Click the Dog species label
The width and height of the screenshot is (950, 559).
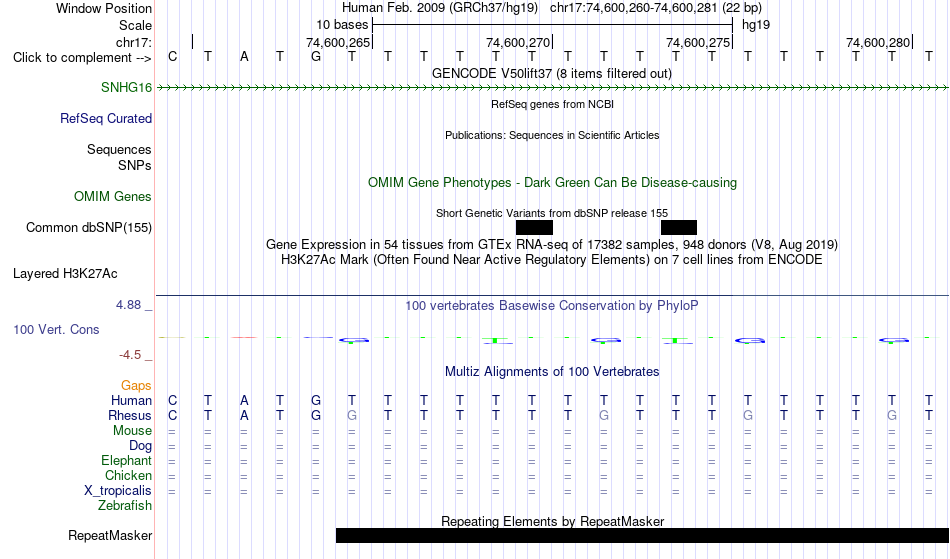(x=140, y=446)
